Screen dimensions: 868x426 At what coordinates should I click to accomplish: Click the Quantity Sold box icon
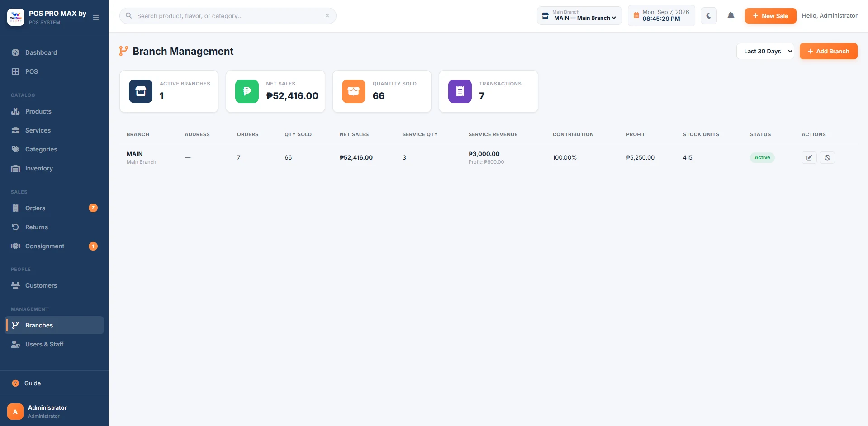(354, 91)
